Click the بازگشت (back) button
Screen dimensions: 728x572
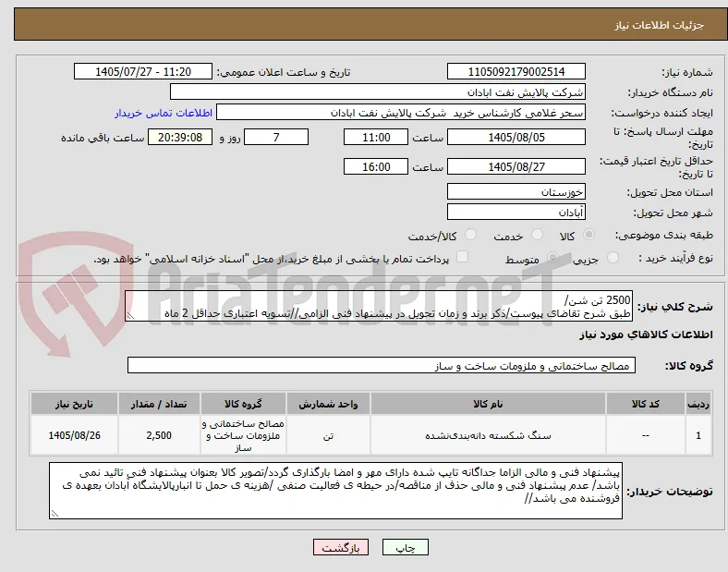(x=341, y=547)
